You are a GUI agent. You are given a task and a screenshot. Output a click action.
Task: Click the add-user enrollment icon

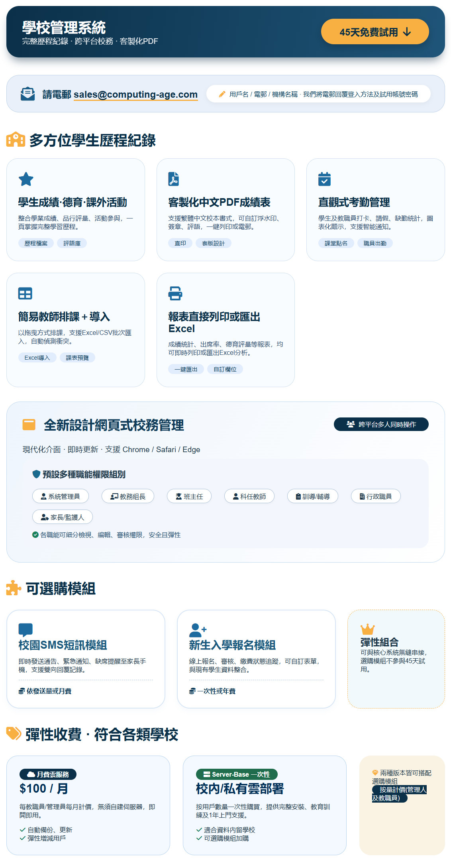point(197,630)
